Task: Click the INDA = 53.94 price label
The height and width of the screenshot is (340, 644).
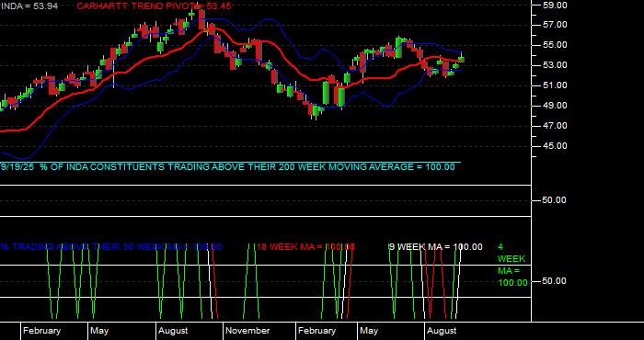Action: [x=29, y=6]
